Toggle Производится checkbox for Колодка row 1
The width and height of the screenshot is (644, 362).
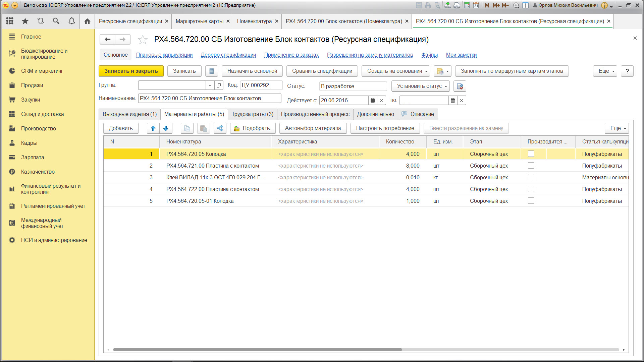tap(531, 154)
